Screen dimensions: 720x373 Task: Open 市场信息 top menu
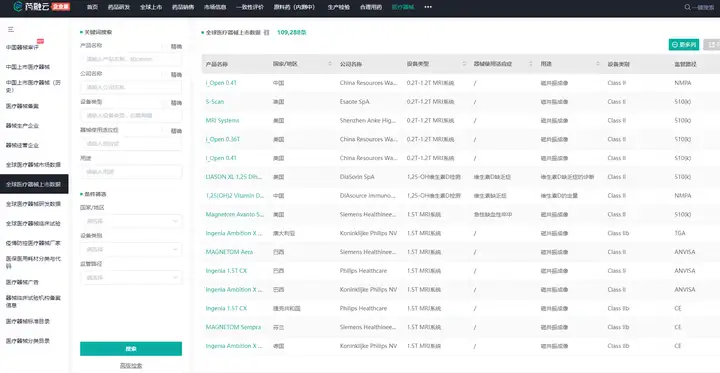click(x=215, y=7)
